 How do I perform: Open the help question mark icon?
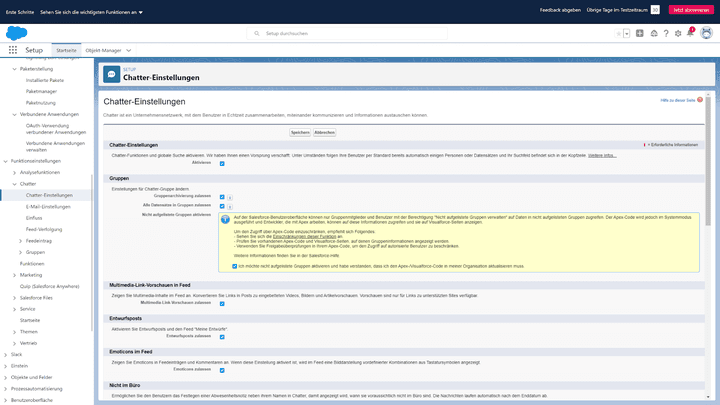coord(666,33)
